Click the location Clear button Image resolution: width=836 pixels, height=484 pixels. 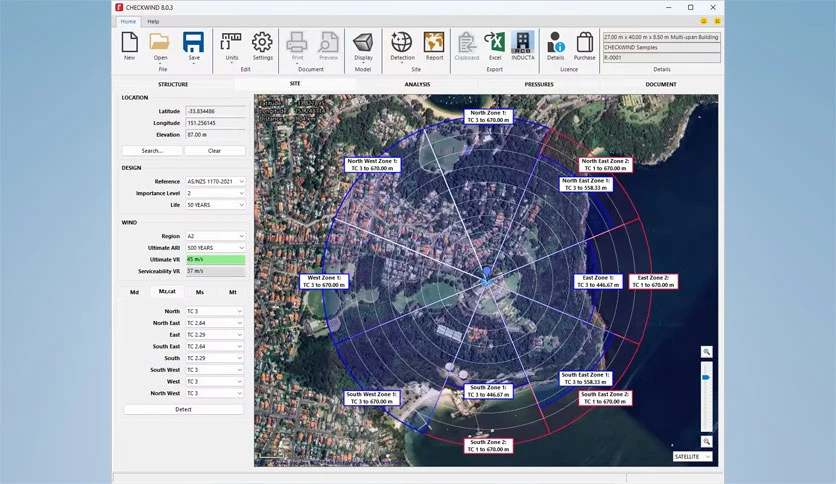click(214, 151)
